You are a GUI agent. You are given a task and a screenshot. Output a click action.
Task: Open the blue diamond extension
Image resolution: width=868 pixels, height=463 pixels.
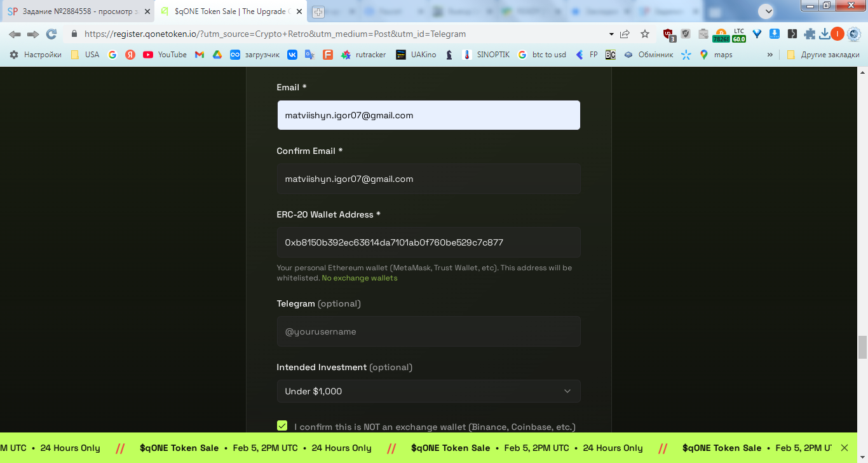[x=757, y=34]
